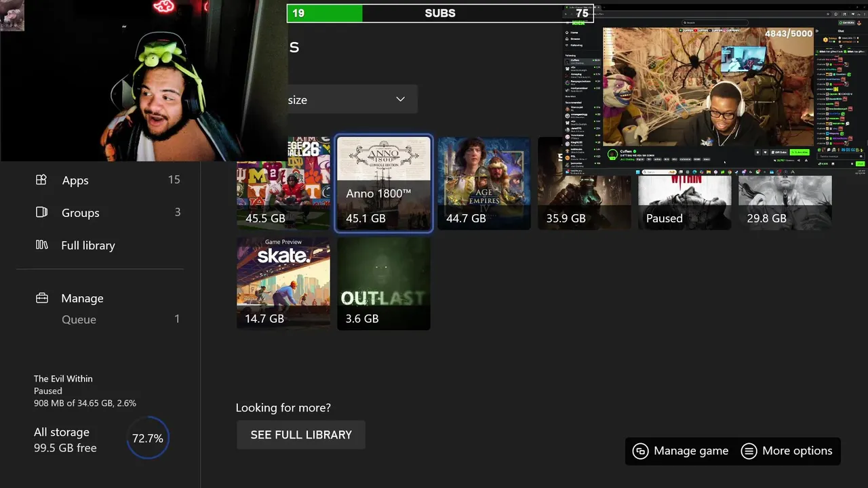This screenshot has width=868, height=488.
Task: Open the Queue item under Manage
Action: click(x=79, y=319)
